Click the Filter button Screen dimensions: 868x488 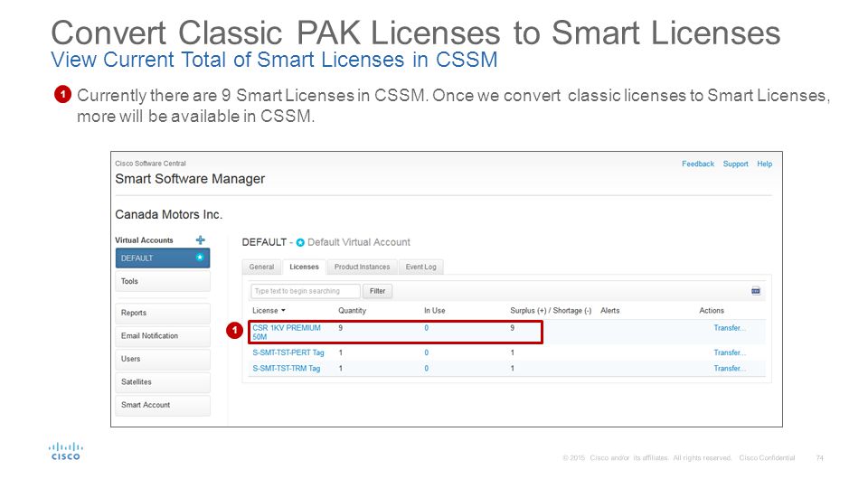tap(378, 291)
